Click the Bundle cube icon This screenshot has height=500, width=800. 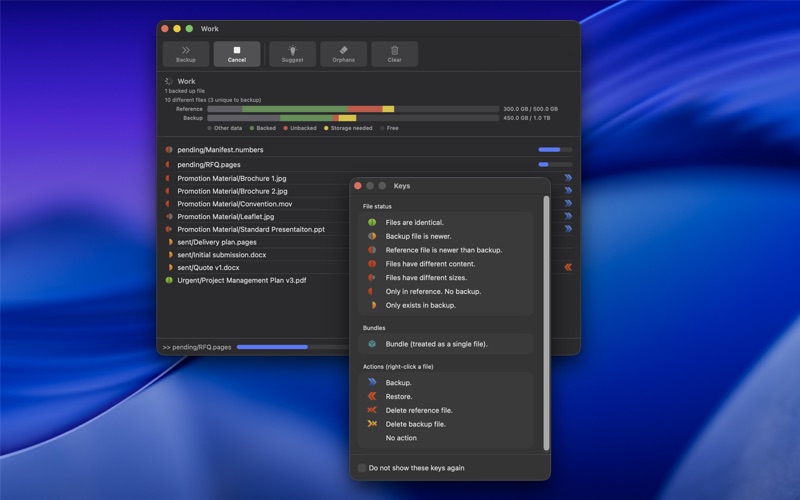tap(372, 343)
